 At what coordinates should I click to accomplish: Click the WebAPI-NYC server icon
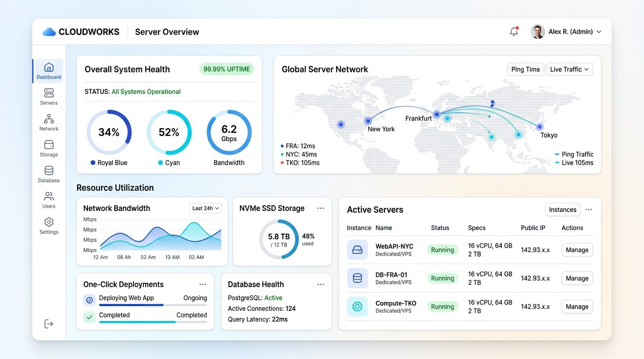[357, 250]
